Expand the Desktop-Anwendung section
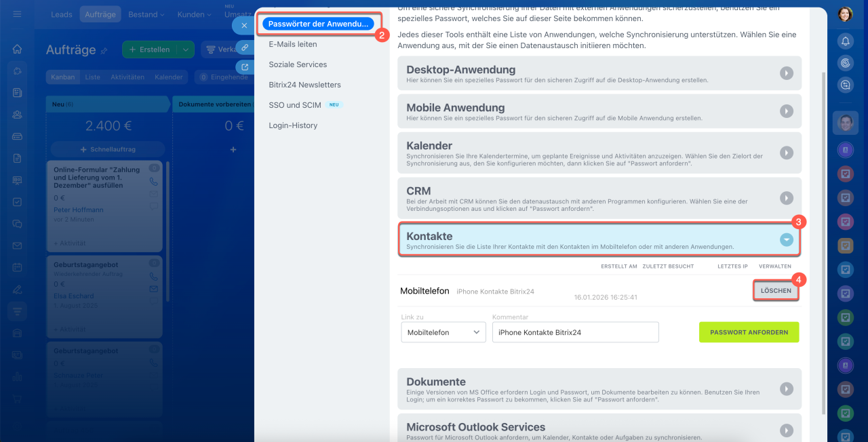The width and height of the screenshot is (868, 442). pos(787,73)
